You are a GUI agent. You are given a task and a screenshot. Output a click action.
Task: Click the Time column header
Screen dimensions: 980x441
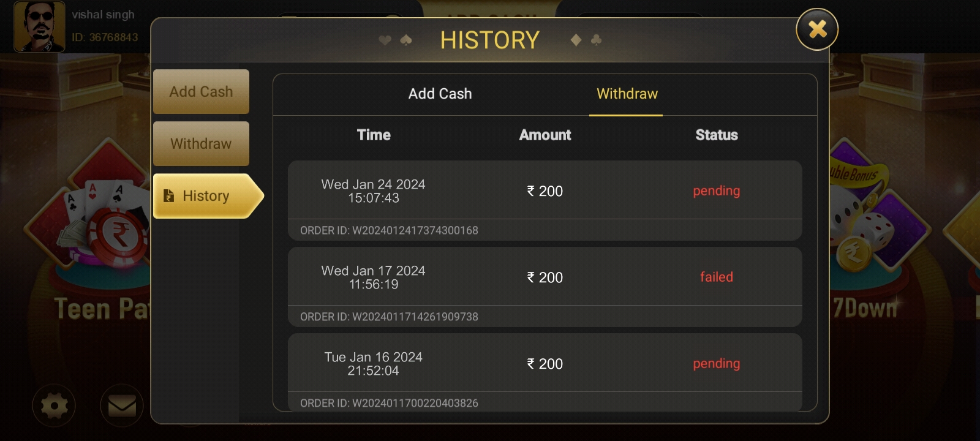(x=374, y=135)
